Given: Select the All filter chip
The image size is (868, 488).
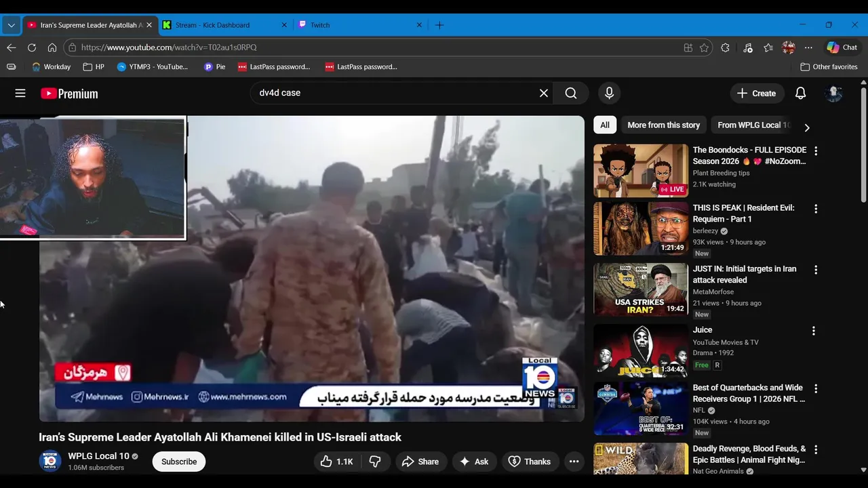Looking at the screenshot, I should 605,125.
